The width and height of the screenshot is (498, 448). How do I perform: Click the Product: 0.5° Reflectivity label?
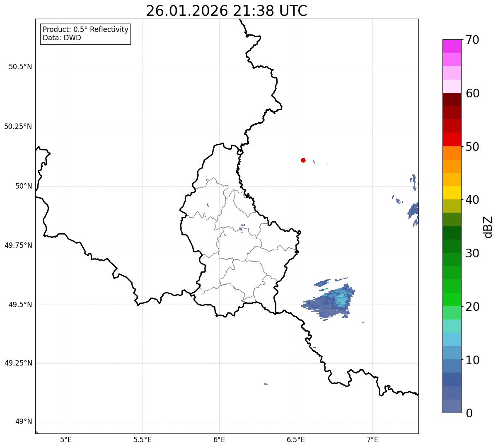(x=85, y=29)
